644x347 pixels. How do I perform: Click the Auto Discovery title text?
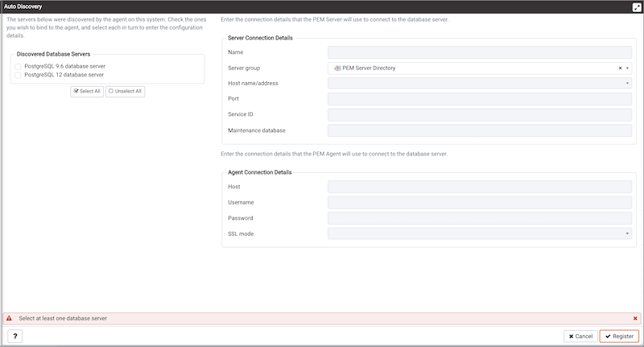pos(23,6)
